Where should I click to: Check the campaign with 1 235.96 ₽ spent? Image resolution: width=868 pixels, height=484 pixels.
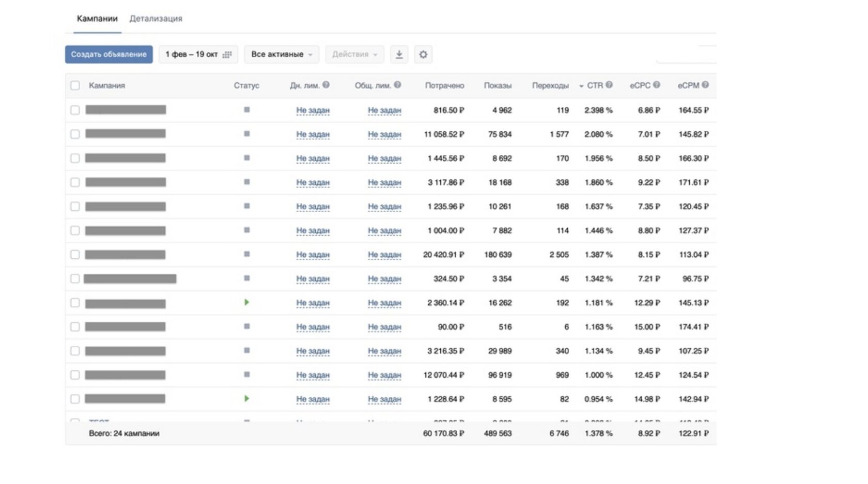coord(75,207)
